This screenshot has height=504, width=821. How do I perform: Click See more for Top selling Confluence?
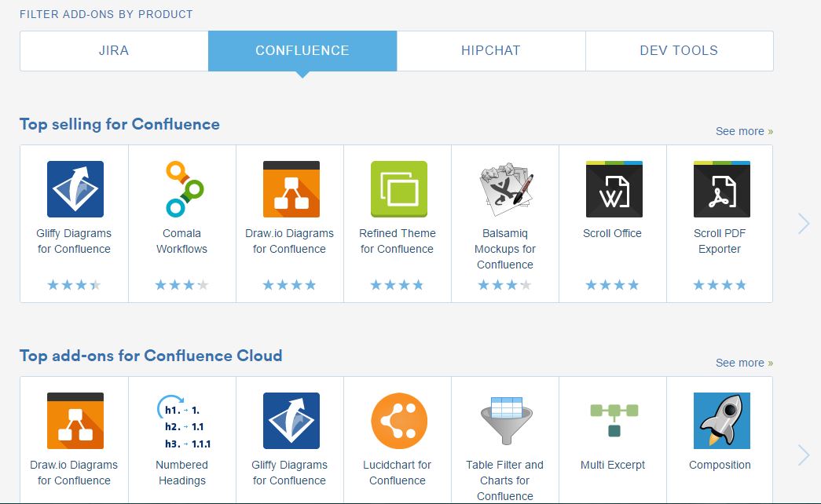pyautogui.click(x=744, y=131)
